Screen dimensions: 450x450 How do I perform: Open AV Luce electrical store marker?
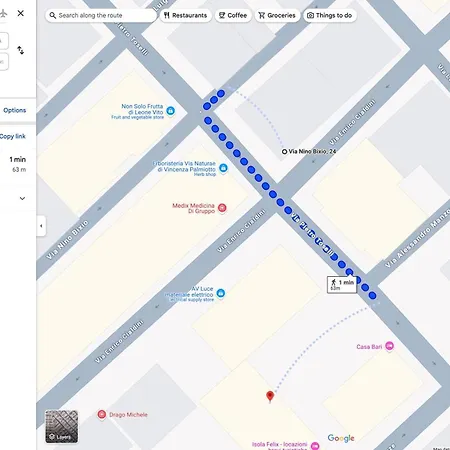[220, 293]
